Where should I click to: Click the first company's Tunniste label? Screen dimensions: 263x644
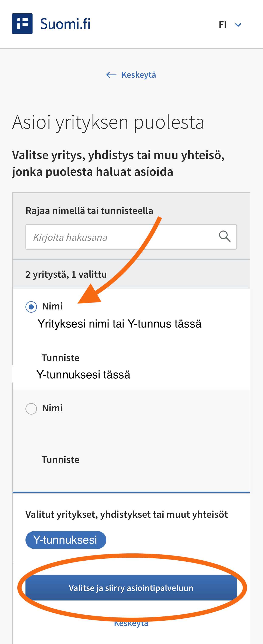(60, 358)
